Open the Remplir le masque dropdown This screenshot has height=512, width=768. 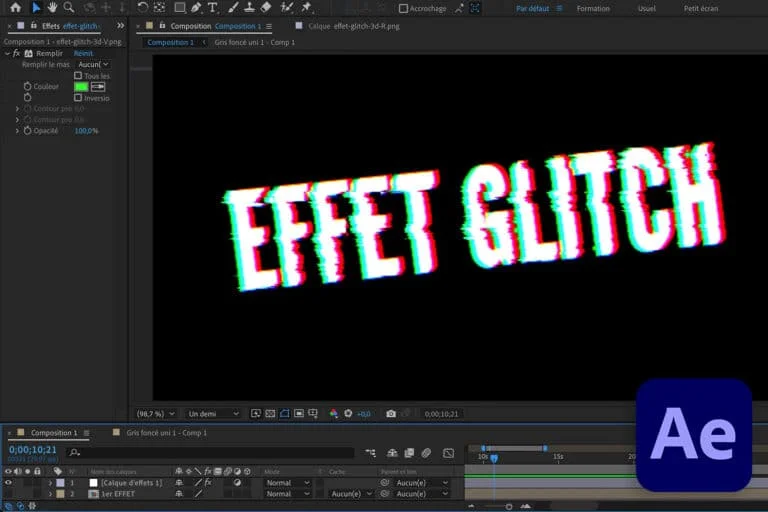94,65
